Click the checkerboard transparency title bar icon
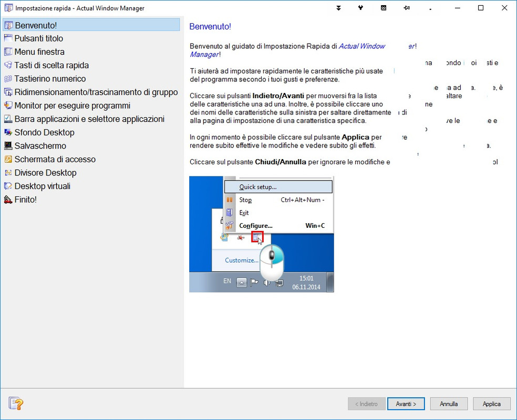This screenshot has height=420, width=517. point(384,8)
